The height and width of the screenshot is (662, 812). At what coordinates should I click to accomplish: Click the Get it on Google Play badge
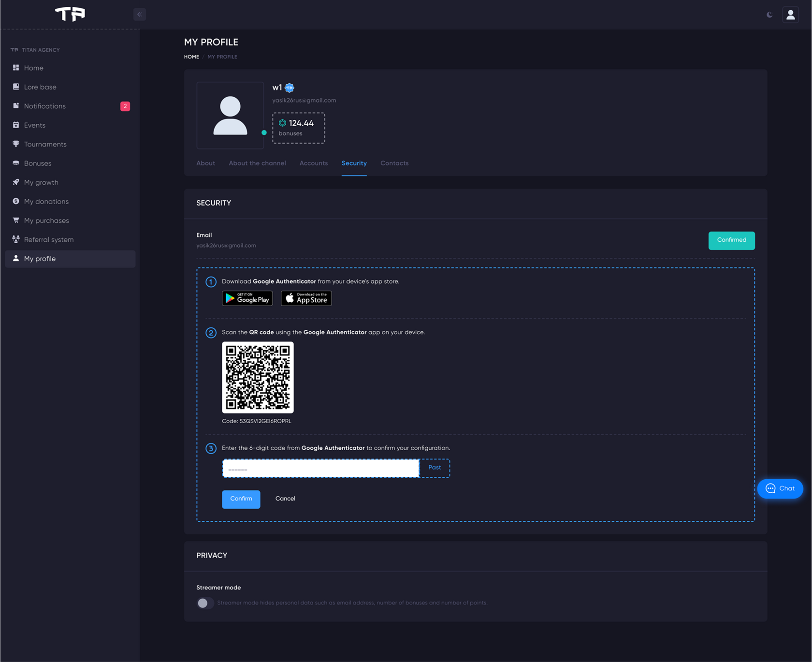[247, 298]
